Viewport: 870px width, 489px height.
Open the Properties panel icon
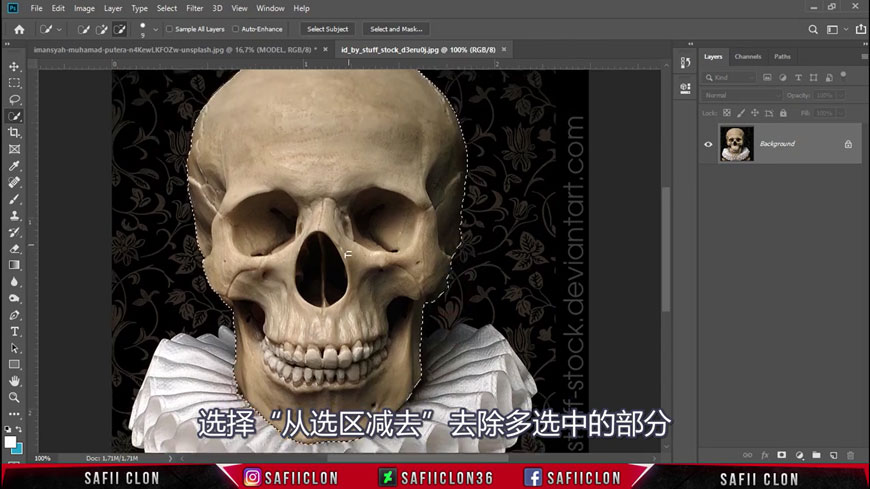coord(686,88)
